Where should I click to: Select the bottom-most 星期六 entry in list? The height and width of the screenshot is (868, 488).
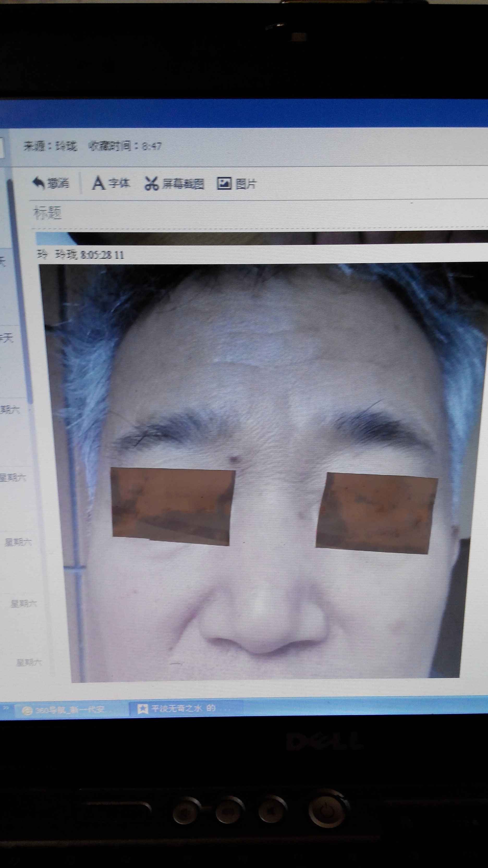pyautogui.click(x=29, y=662)
